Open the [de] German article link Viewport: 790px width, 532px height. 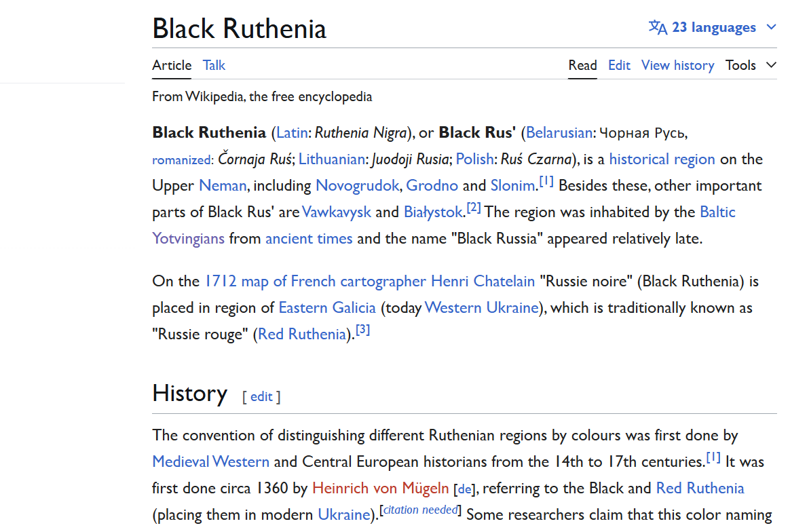point(464,489)
